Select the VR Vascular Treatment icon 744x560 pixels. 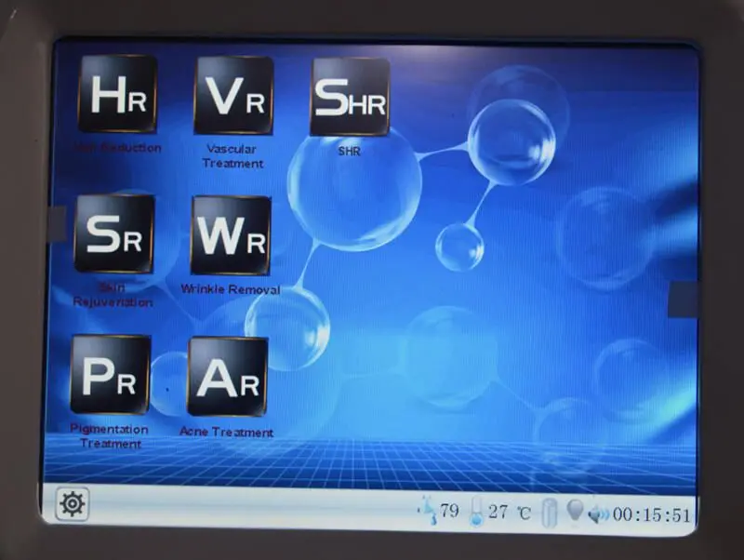tap(233, 95)
